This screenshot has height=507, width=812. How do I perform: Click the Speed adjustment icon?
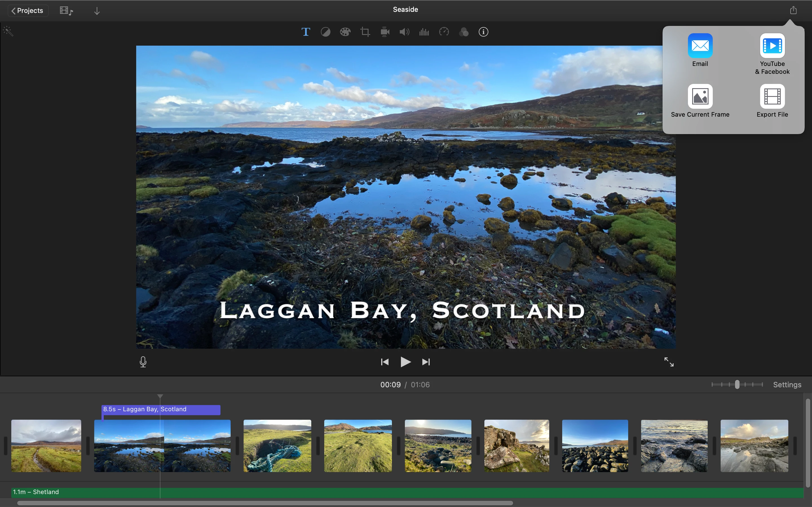(444, 32)
